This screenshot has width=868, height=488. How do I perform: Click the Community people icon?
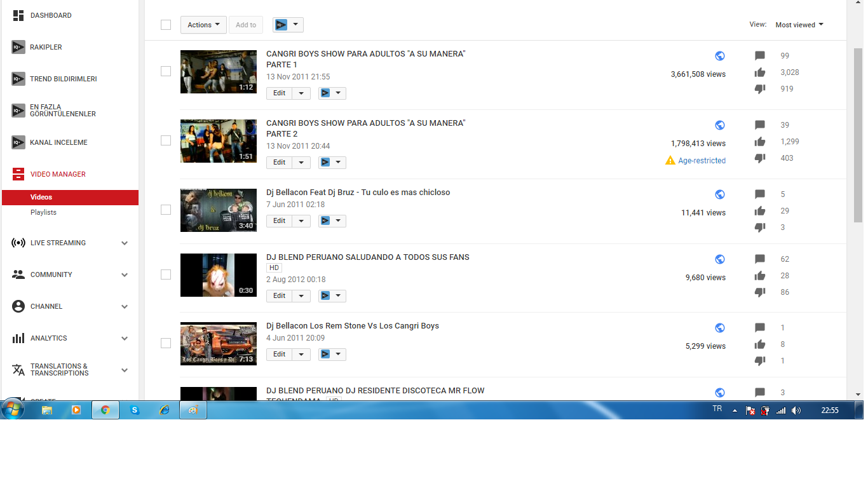(18, 274)
